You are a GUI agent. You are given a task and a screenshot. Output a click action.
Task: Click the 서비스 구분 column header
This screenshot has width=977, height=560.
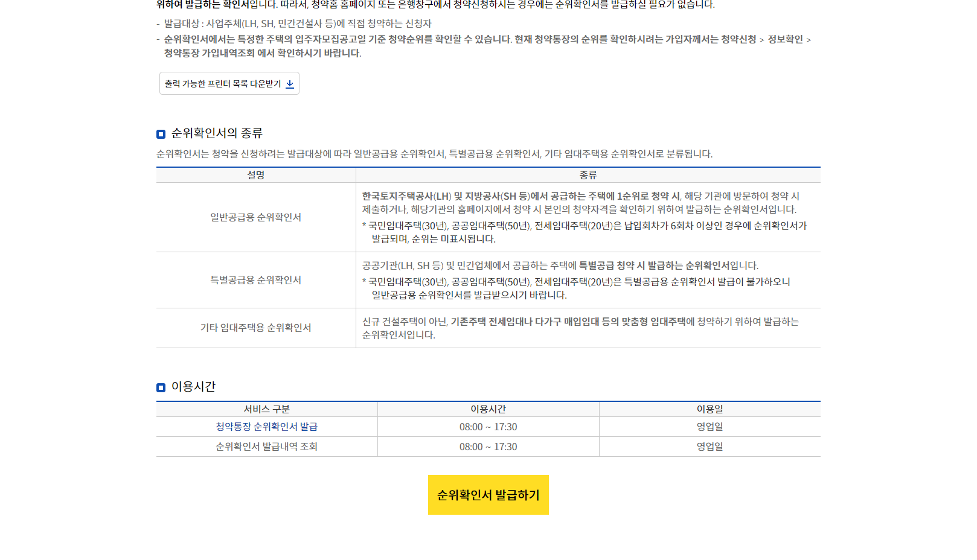[x=266, y=409]
